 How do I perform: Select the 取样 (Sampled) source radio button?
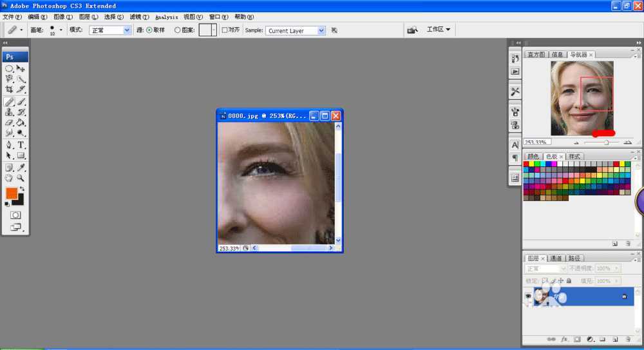149,30
